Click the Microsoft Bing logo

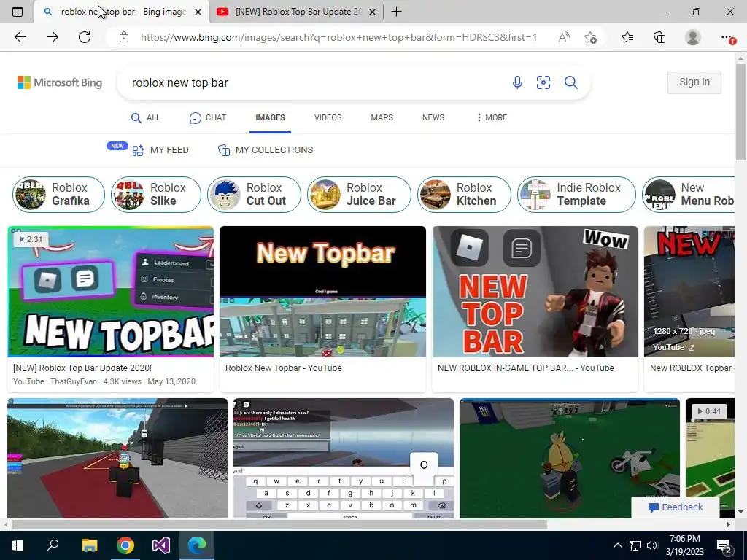[x=60, y=82]
